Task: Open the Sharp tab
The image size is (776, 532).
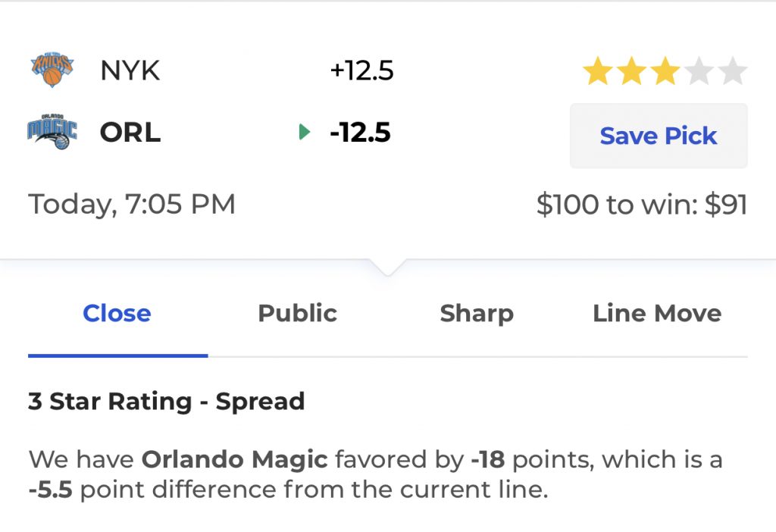Action: 477,313
